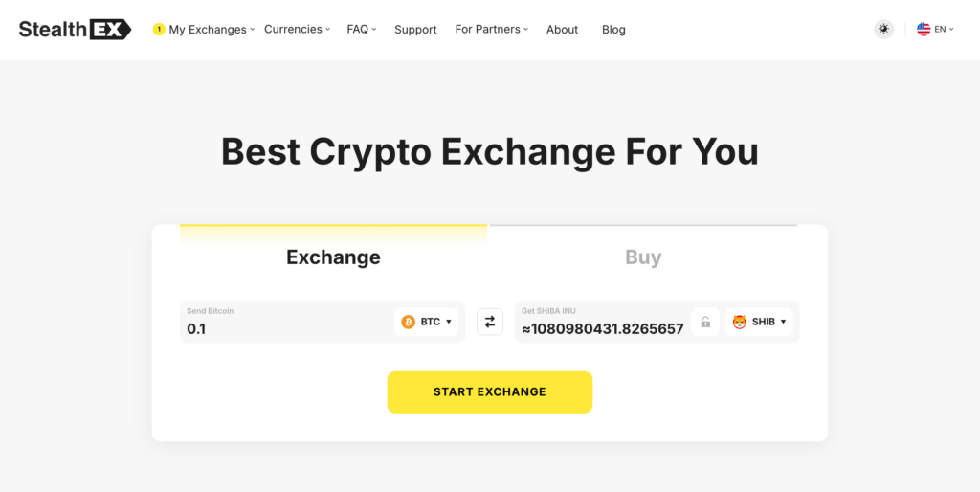Viewport: 980px width, 492px height.
Task: Select the Exchange tab
Action: pos(333,257)
